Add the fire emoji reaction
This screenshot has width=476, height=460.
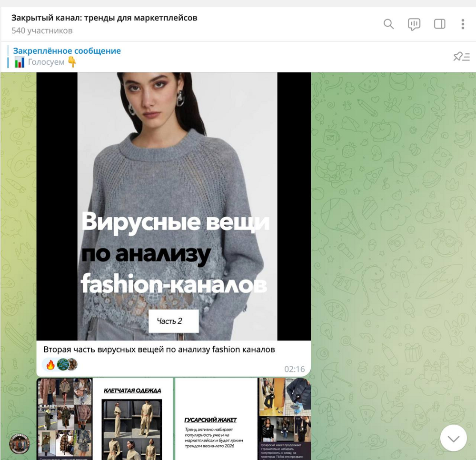[x=50, y=365]
